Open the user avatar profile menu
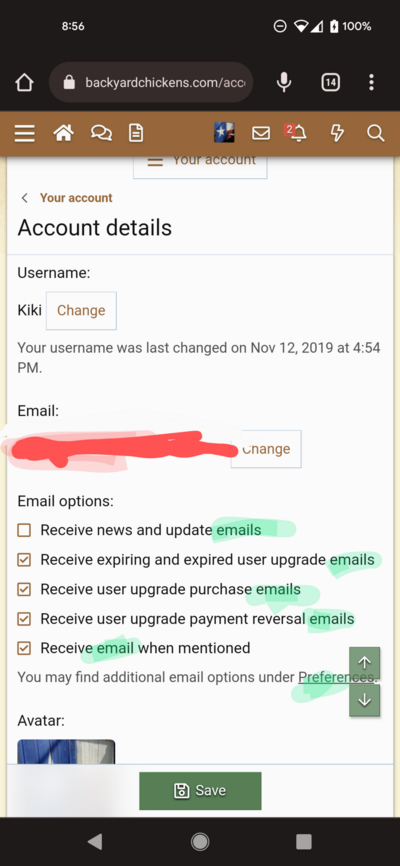 click(x=224, y=133)
